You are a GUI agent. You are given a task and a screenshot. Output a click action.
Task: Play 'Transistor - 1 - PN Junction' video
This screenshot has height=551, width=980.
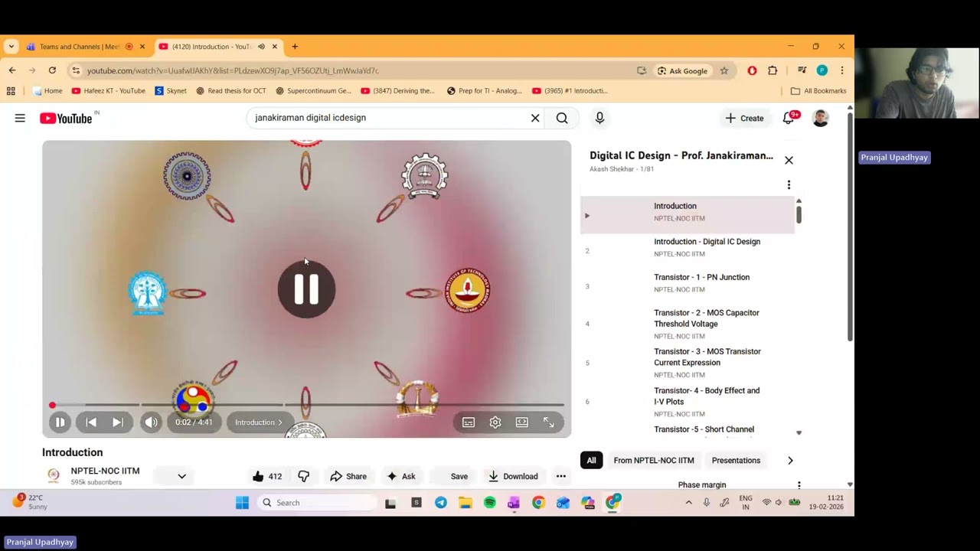coord(688,283)
